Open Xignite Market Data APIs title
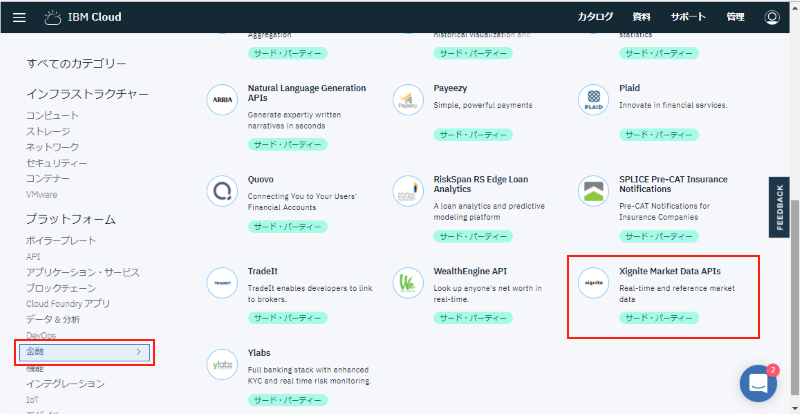This screenshot has width=800, height=414. [x=669, y=271]
